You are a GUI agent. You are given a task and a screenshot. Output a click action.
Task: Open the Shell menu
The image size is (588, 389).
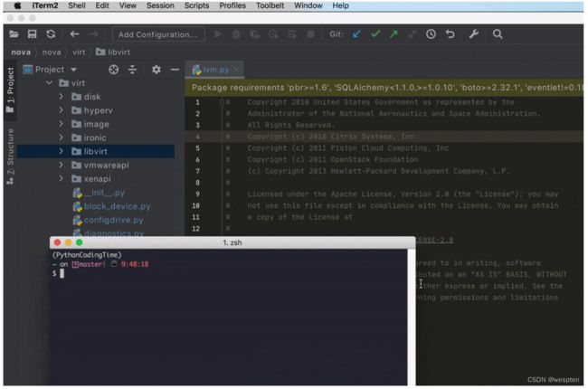[77, 5]
